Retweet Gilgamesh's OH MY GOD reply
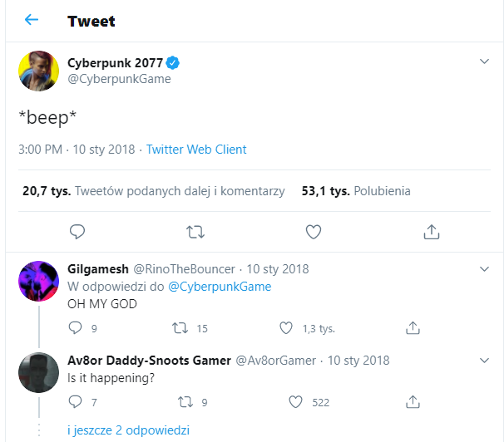The image size is (504, 442). click(x=177, y=328)
